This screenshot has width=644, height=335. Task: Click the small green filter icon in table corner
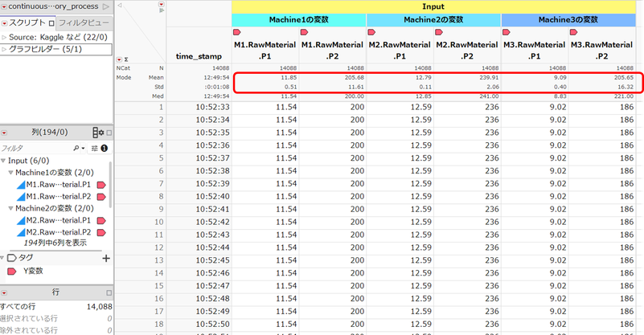162,10
